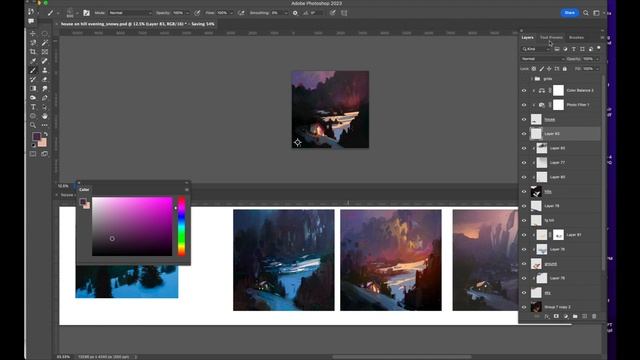Open the Layers panel options menu
The width and height of the screenshot is (640, 360).
click(x=602, y=38)
